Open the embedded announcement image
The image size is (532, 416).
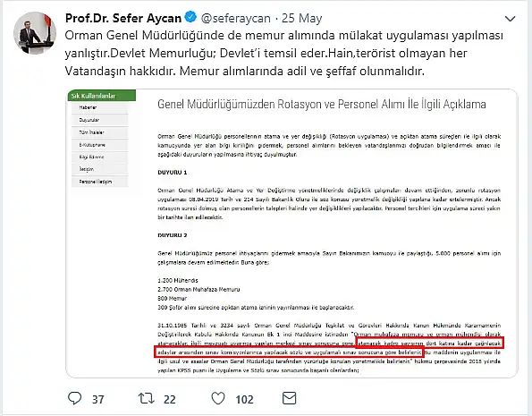[291, 233]
